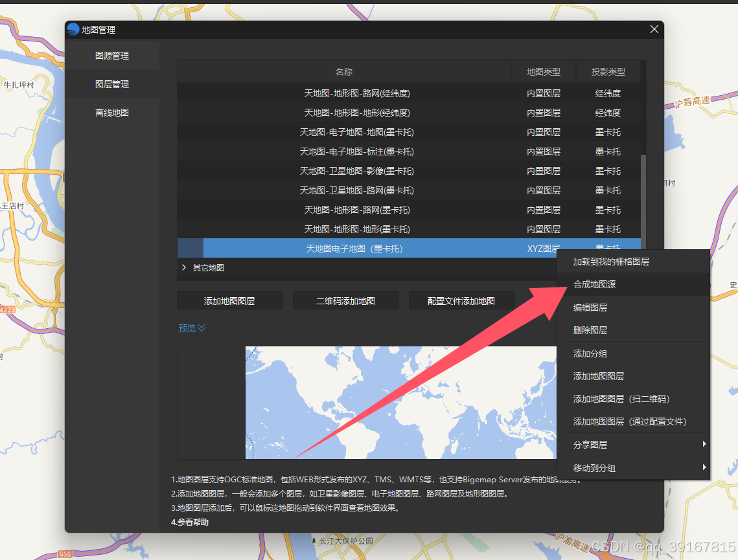
Task: Choose 添加地图图层（扫二维码） menu entry
Action: [x=633, y=399]
